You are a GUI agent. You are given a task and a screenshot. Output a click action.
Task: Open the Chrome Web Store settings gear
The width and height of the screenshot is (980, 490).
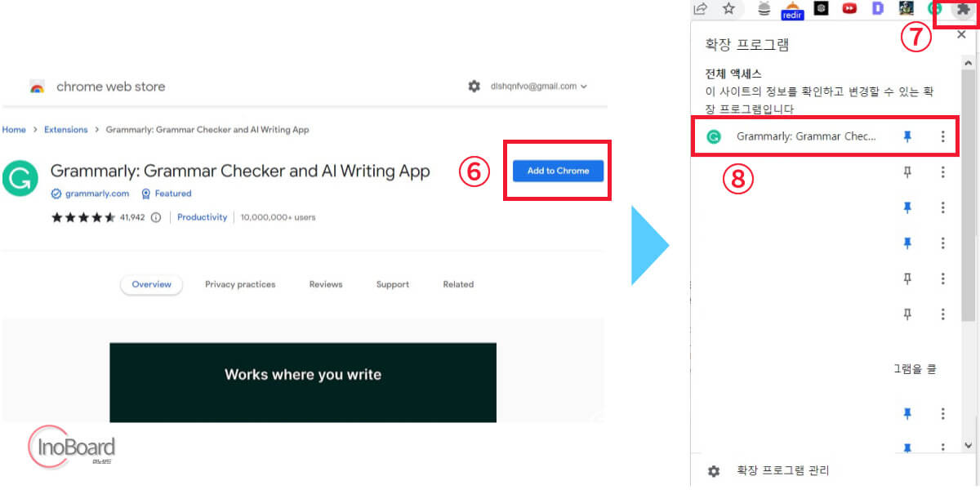[x=474, y=86]
